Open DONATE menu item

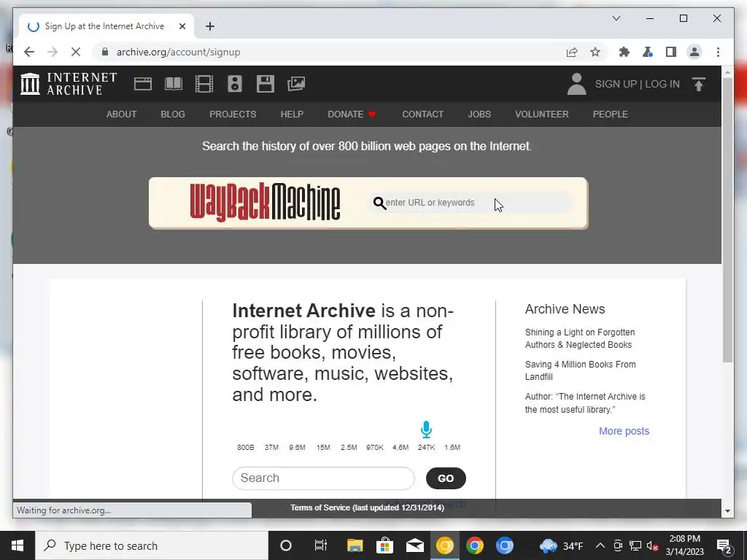tap(352, 114)
